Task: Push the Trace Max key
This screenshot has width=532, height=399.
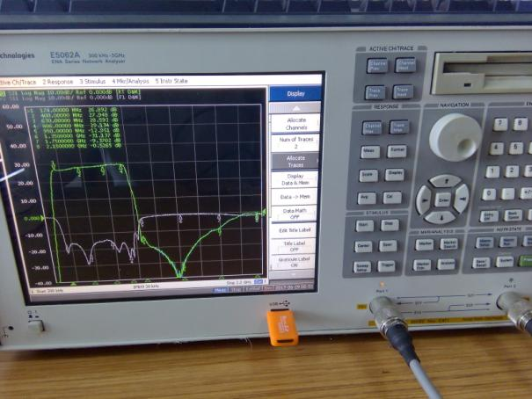Action: 398,127
